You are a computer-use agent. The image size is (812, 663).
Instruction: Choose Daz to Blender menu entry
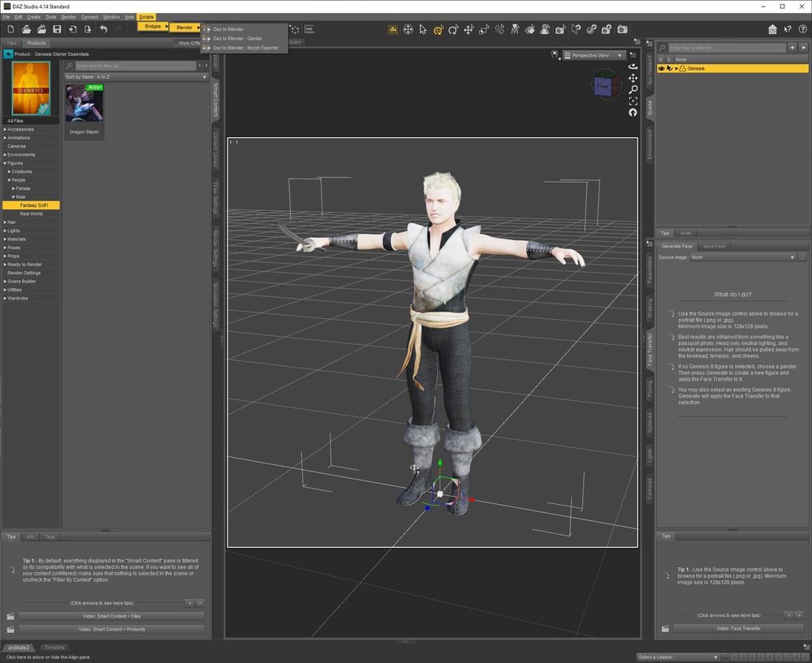[x=228, y=29]
